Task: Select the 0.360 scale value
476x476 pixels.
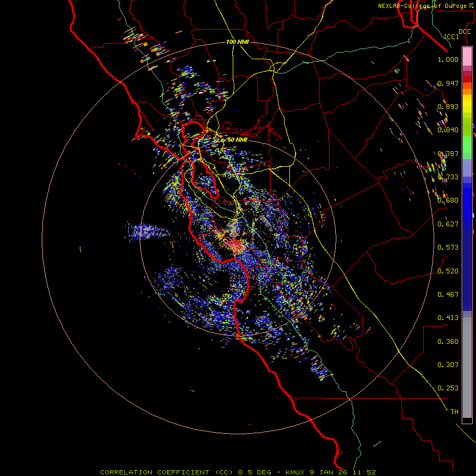Action: pyautogui.click(x=448, y=342)
